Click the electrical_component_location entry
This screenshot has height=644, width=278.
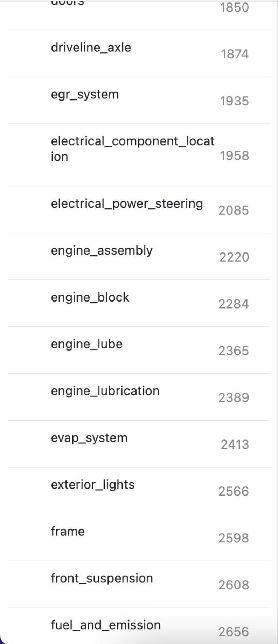point(132,149)
